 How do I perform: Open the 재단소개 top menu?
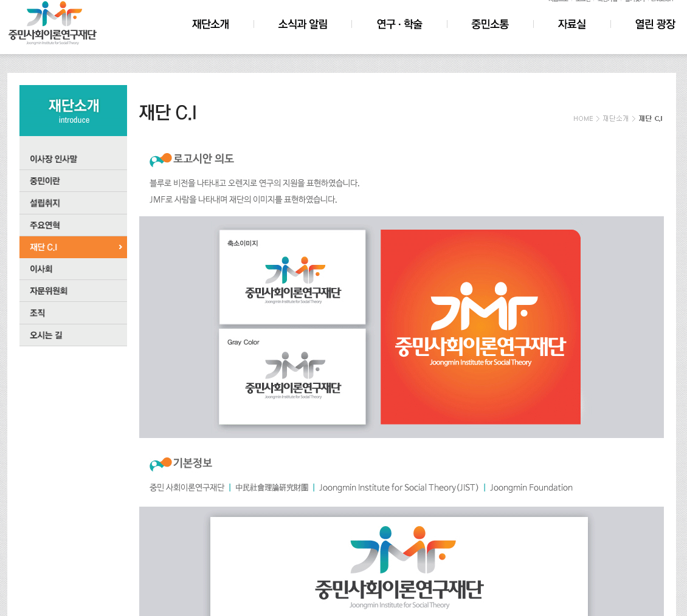pyautogui.click(x=210, y=24)
